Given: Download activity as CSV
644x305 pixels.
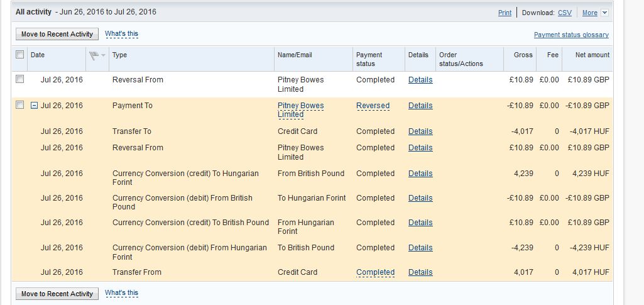Looking at the screenshot, I should [564, 13].
